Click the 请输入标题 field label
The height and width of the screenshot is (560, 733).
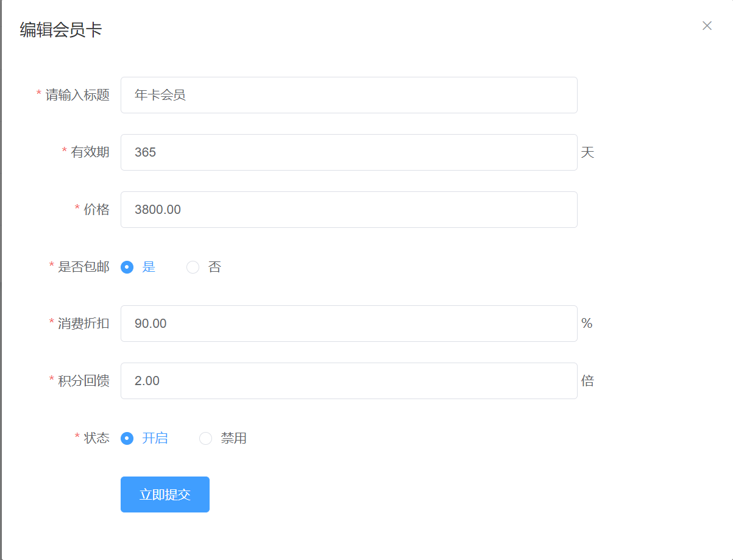point(77,95)
